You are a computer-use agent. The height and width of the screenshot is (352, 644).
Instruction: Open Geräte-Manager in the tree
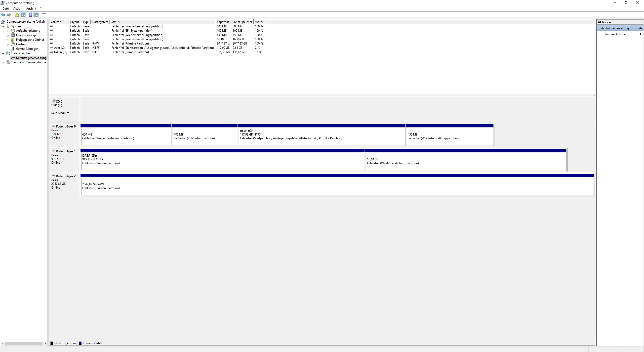point(27,49)
